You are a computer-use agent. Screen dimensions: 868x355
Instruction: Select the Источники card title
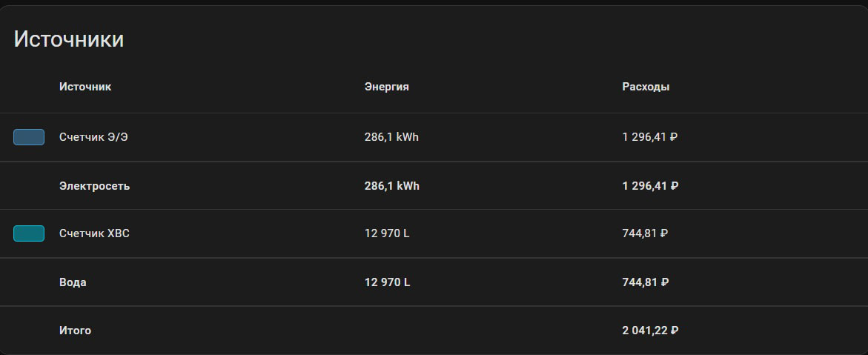point(69,39)
